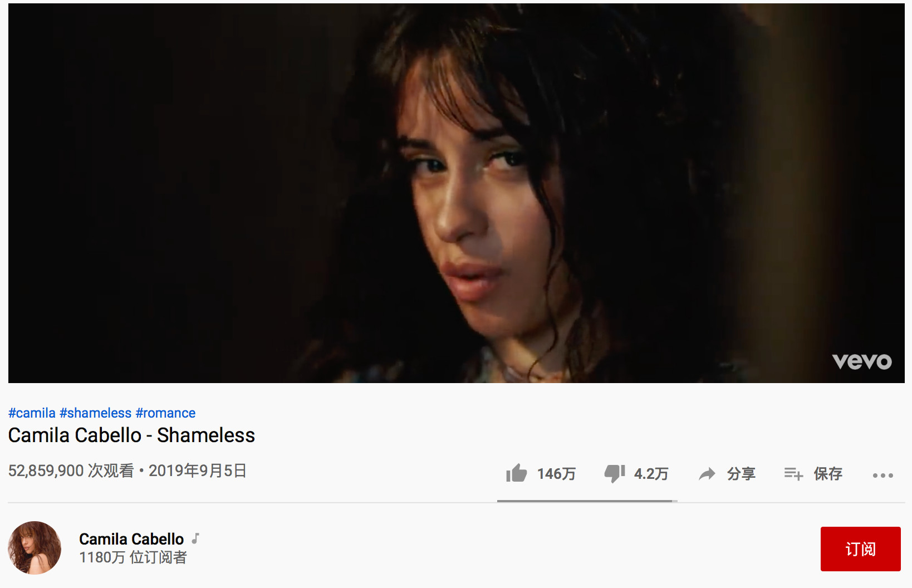The width and height of the screenshot is (912, 588).
Task: Subscribe with the red 订阅 button
Action: pyautogui.click(x=860, y=549)
